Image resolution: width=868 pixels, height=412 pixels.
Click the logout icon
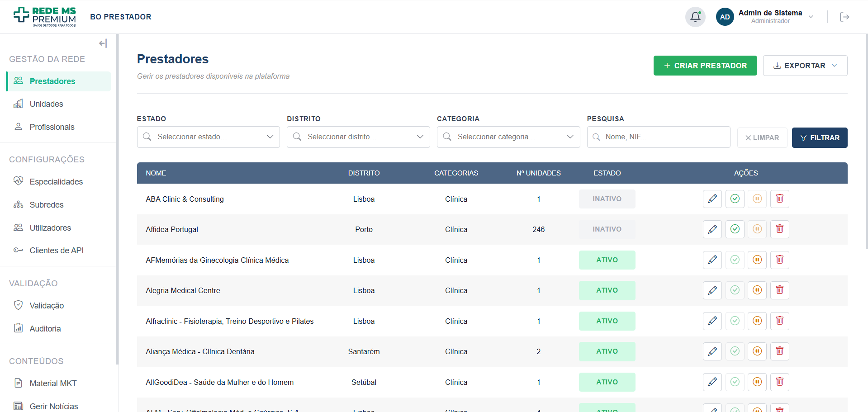[x=844, y=17]
